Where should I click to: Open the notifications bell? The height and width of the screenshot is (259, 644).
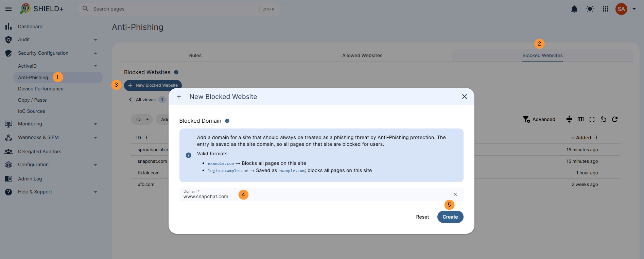(x=574, y=9)
